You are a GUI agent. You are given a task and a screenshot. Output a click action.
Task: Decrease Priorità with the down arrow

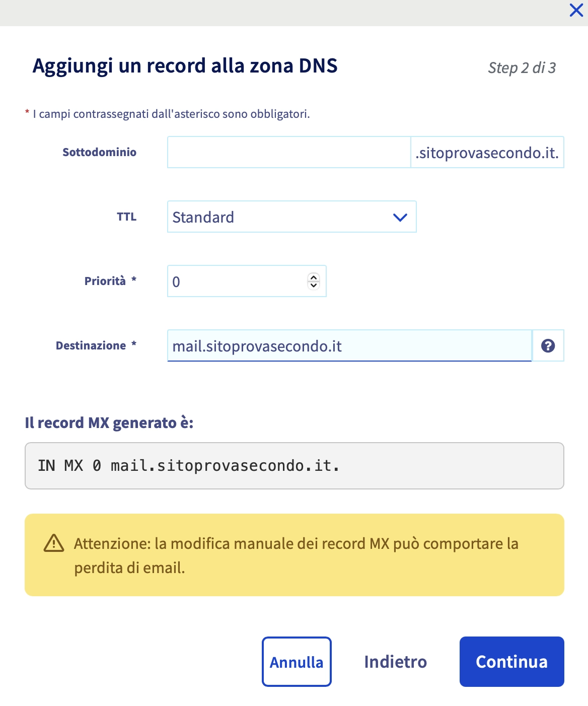(x=314, y=285)
